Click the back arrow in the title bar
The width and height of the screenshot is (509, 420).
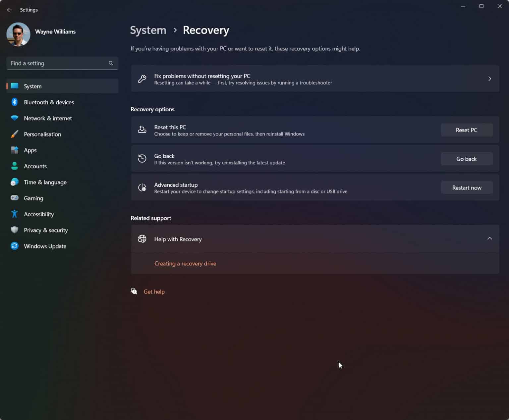tap(9, 10)
